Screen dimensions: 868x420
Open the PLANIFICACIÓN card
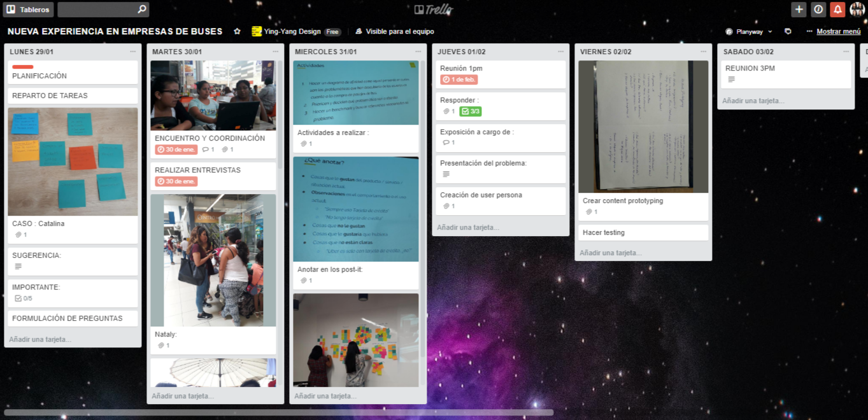[x=73, y=73]
